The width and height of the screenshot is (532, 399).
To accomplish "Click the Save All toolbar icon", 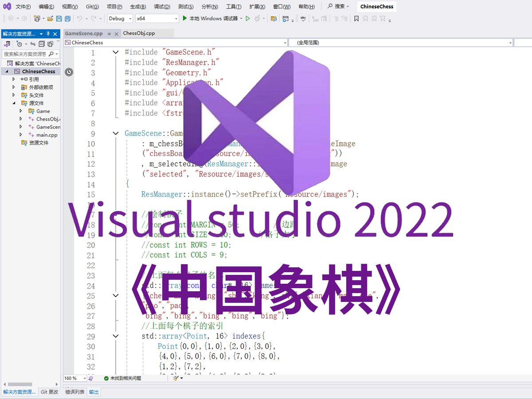I will click(x=67, y=19).
